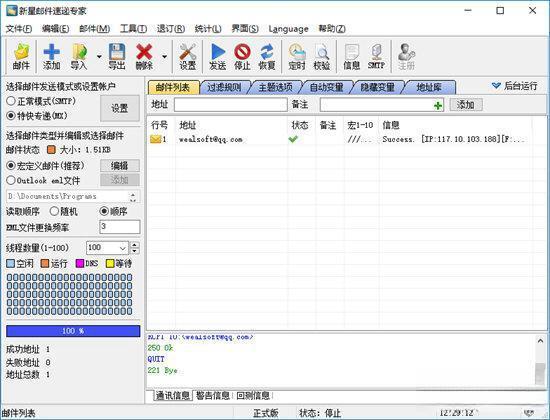Click the 删除 red X toolbar icon

[144, 56]
